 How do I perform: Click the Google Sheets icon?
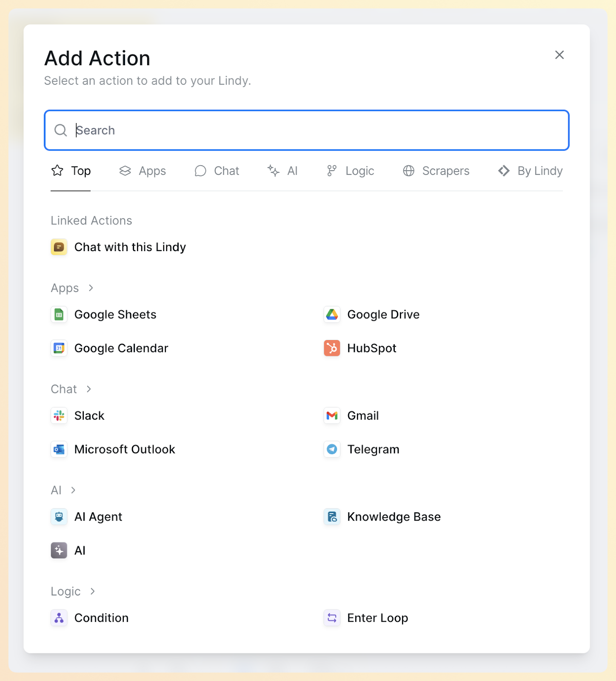(59, 315)
